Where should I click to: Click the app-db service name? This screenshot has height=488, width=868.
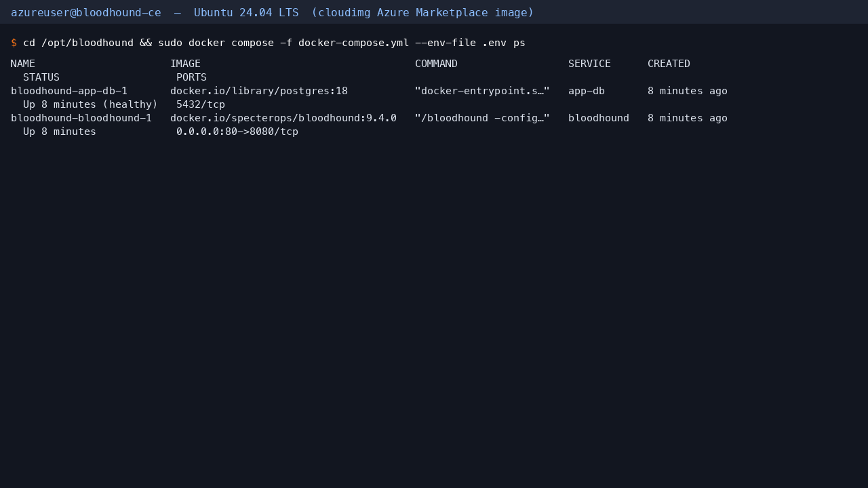tap(587, 91)
